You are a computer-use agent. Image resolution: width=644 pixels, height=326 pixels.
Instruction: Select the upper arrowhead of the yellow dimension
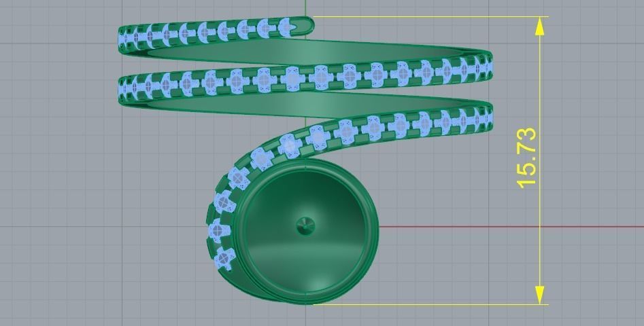click(540, 26)
